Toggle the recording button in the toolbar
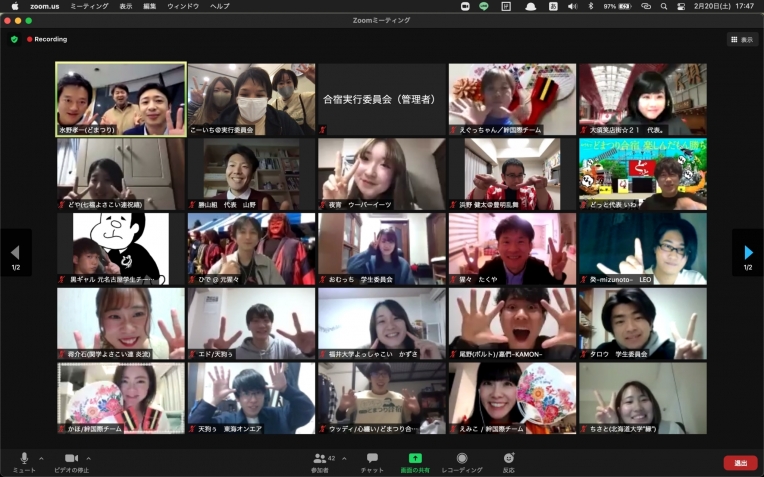The image size is (764, 477). tap(462, 459)
